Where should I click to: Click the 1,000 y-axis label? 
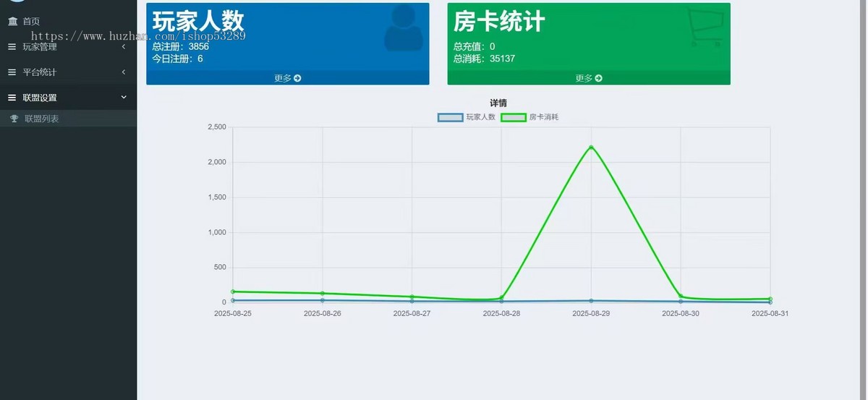[217, 232]
